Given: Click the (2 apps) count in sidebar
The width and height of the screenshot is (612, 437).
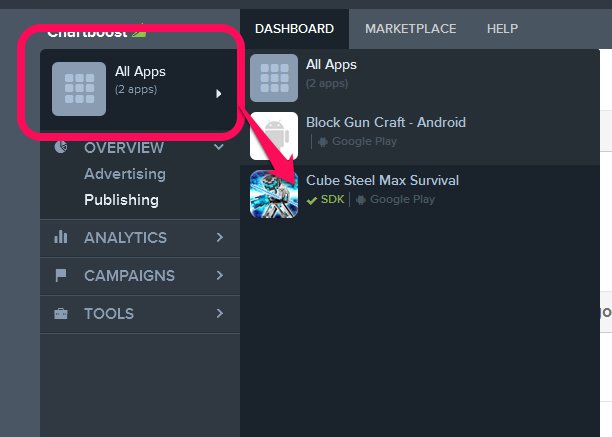Looking at the screenshot, I should pos(136,89).
